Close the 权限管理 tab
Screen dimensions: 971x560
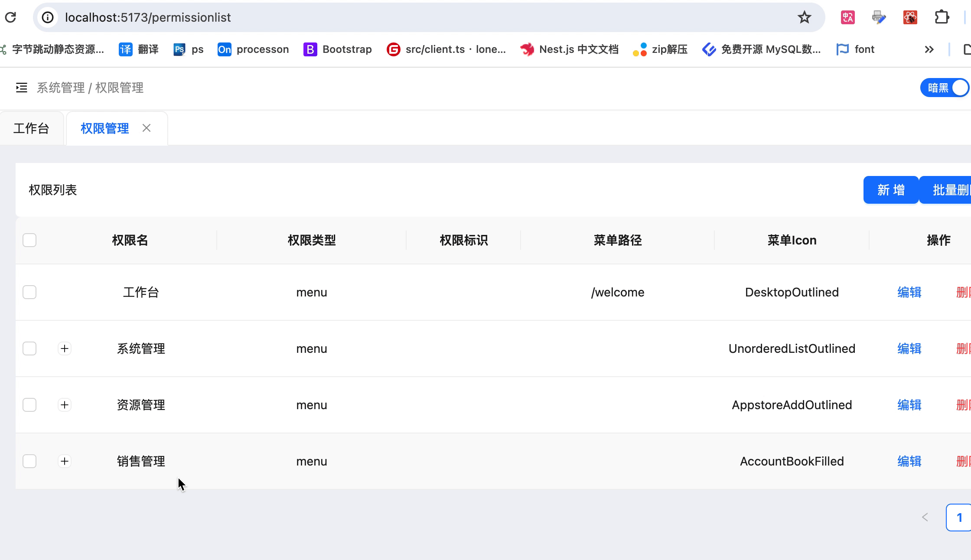click(147, 128)
